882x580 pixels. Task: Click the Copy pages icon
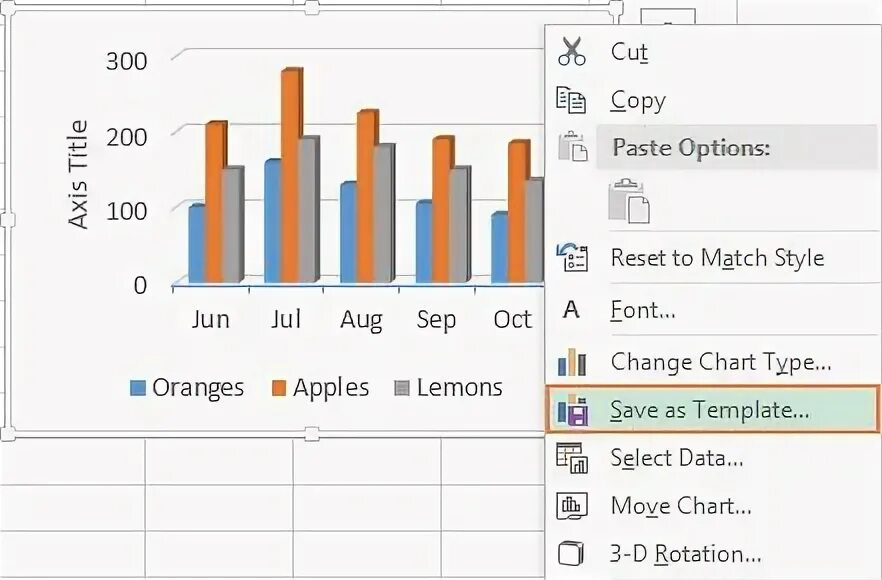571,100
